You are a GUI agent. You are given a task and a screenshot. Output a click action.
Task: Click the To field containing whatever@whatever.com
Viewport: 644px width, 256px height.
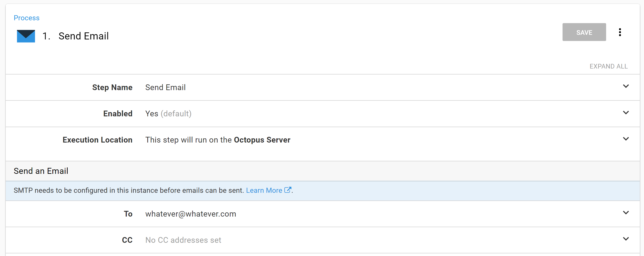click(191, 214)
